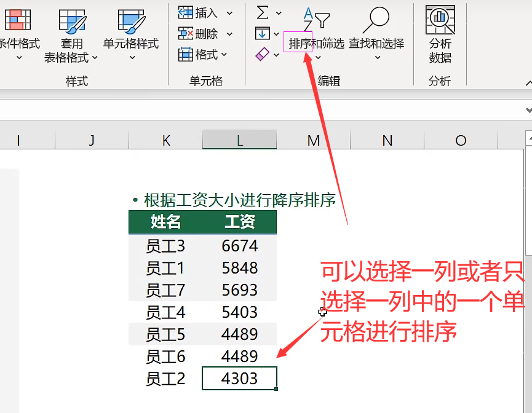
Task: Click the 删除 delete cells icon
Action: coord(186,34)
